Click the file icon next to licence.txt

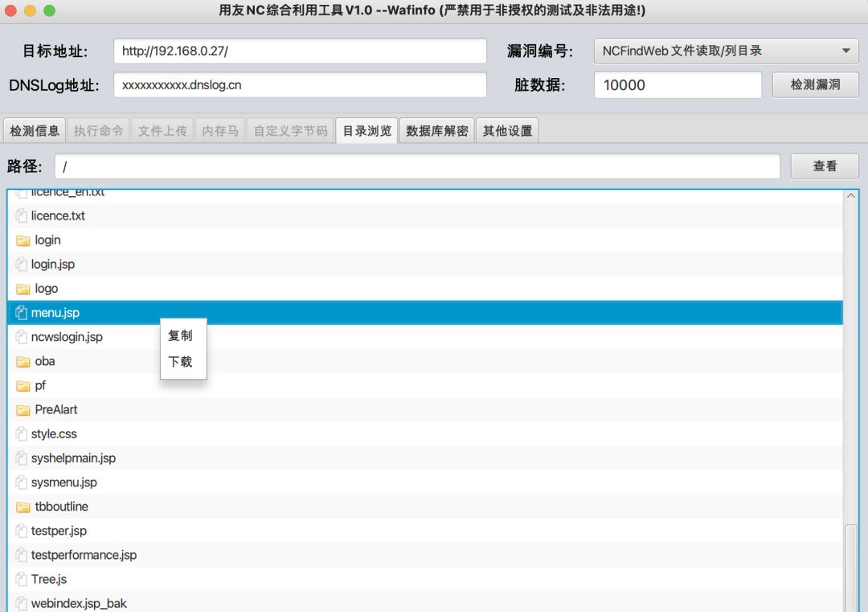[22, 216]
